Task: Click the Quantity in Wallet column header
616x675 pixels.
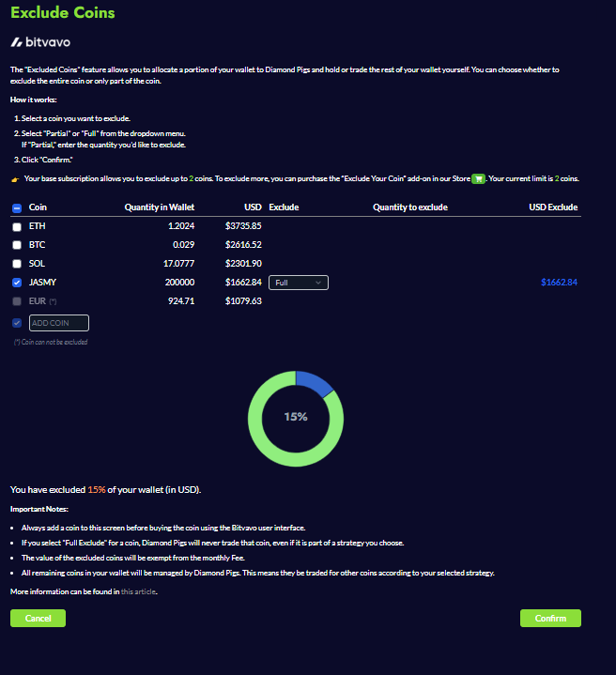Action: tap(159, 207)
